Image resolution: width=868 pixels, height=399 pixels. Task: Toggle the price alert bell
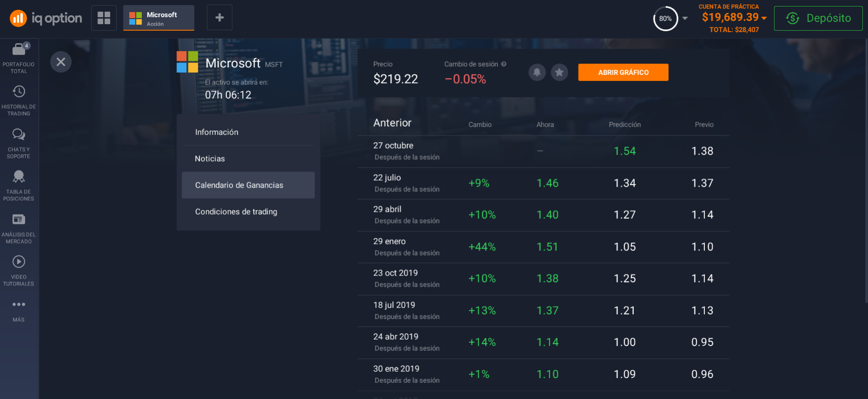point(537,72)
